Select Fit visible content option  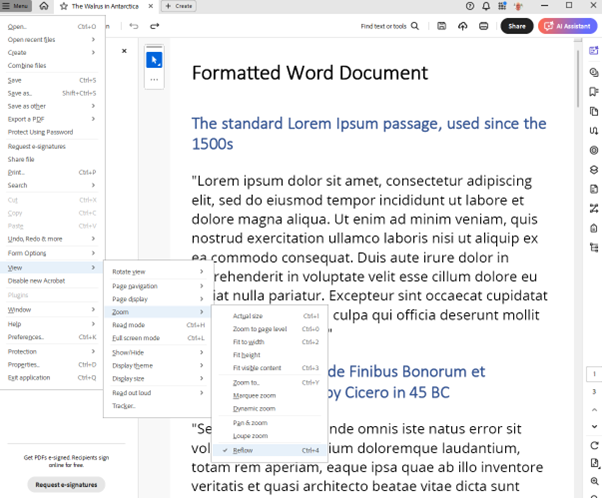pyautogui.click(x=270, y=368)
